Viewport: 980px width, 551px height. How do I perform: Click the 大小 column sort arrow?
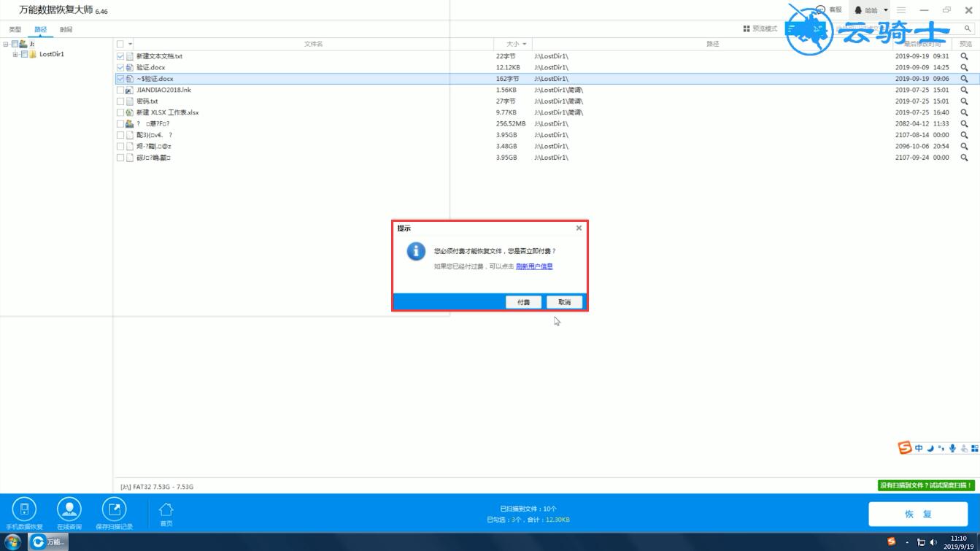point(524,44)
